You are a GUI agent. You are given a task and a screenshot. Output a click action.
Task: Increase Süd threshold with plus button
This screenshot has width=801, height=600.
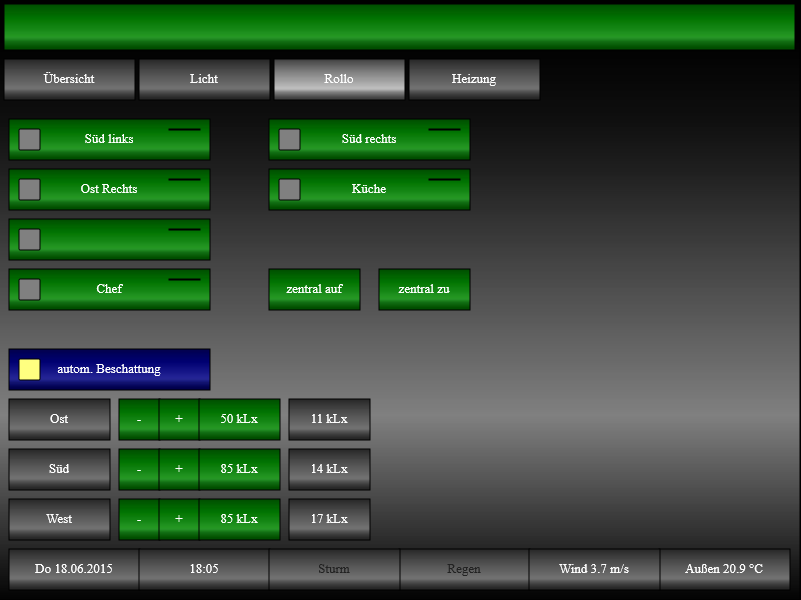(179, 469)
